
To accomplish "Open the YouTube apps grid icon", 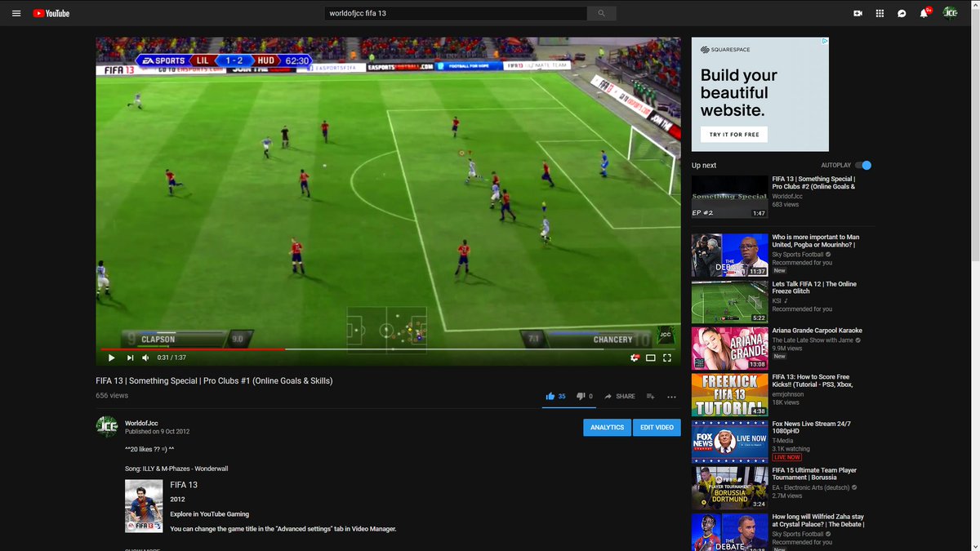I will [880, 13].
